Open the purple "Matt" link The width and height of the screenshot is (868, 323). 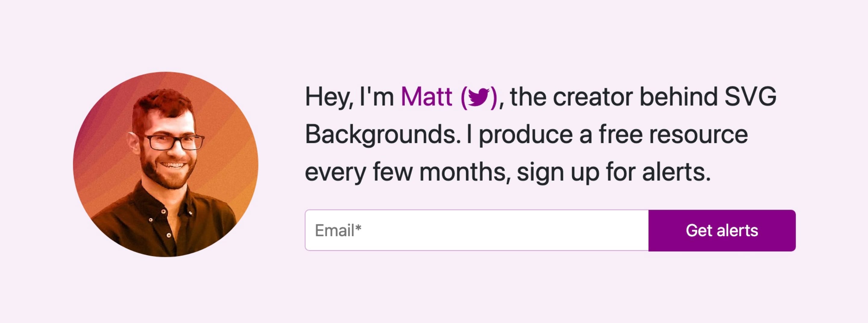pyautogui.click(x=426, y=97)
